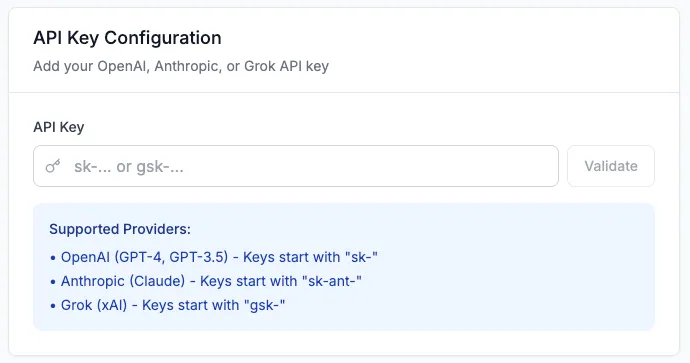The height and width of the screenshot is (363, 690).
Task: Click the OpenAI (GPT-4, GPT-3.5) provider line
Action: [x=214, y=257]
